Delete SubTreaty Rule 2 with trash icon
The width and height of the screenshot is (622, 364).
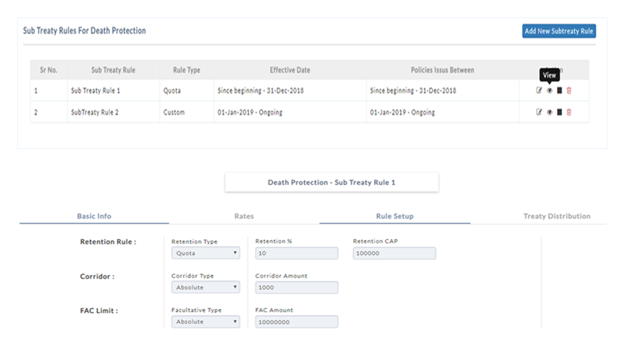(x=569, y=112)
